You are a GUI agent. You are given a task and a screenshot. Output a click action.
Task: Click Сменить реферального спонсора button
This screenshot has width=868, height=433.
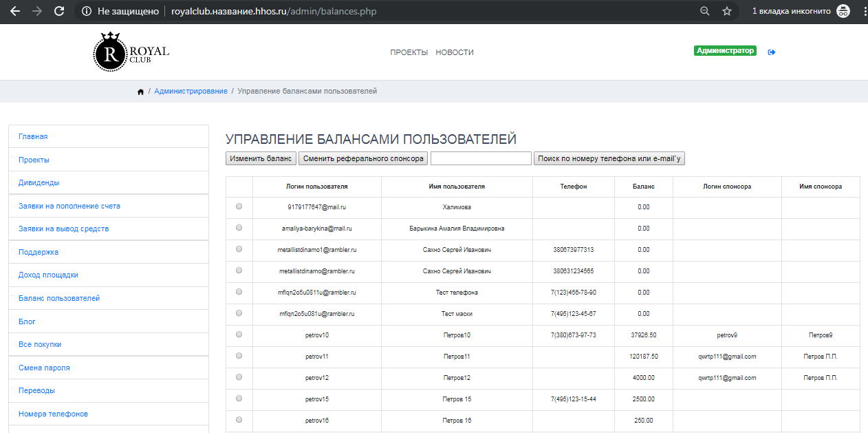pos(363,158)
